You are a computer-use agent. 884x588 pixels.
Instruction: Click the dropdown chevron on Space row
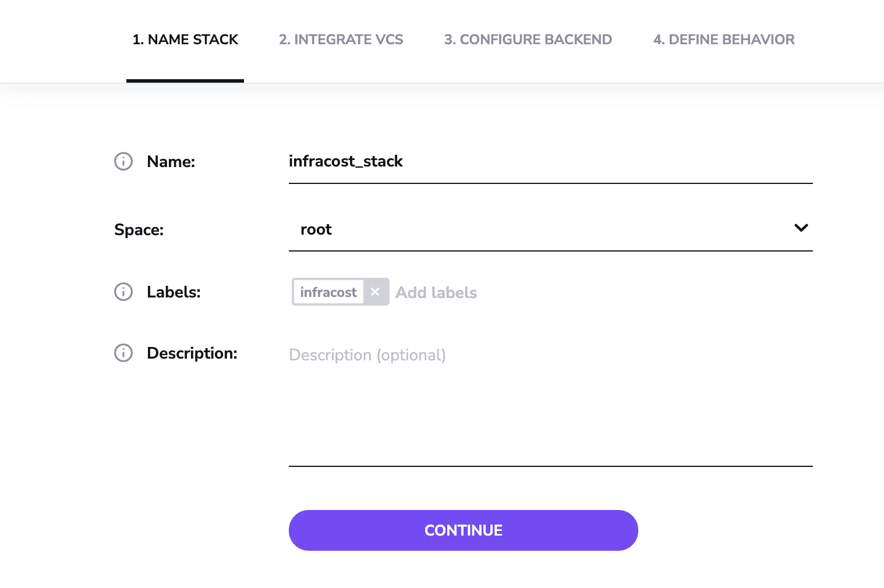(801, 228)
